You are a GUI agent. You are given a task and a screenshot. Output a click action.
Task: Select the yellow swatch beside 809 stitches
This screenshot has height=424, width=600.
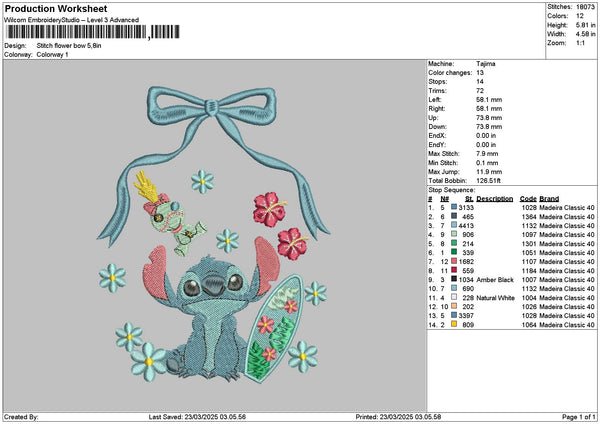(454, 324)
